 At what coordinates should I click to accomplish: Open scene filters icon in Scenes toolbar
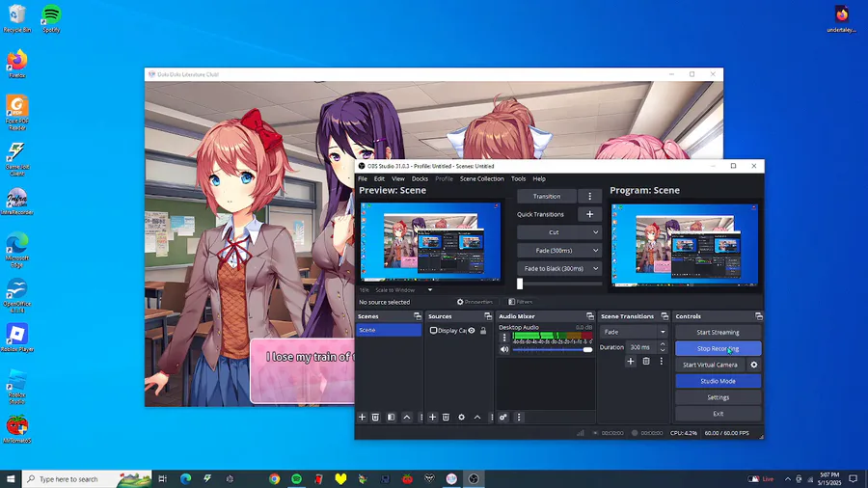[x=391, y=418]
